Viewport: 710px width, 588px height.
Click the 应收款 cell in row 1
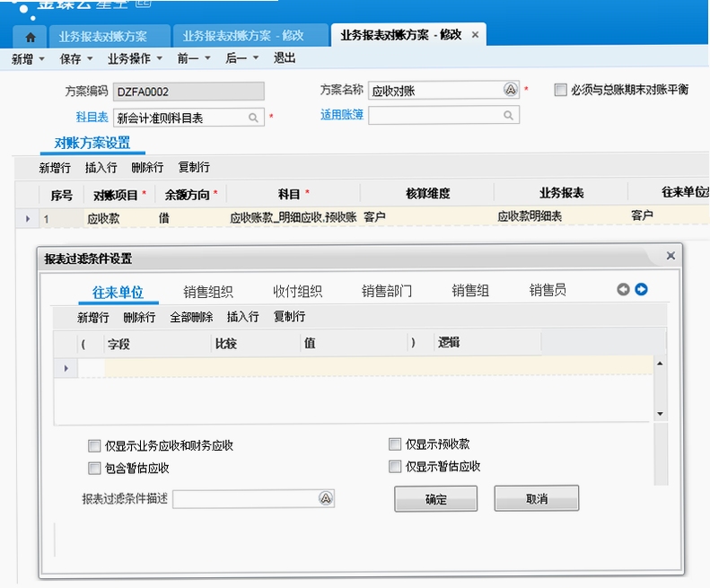tap(119, 218)
